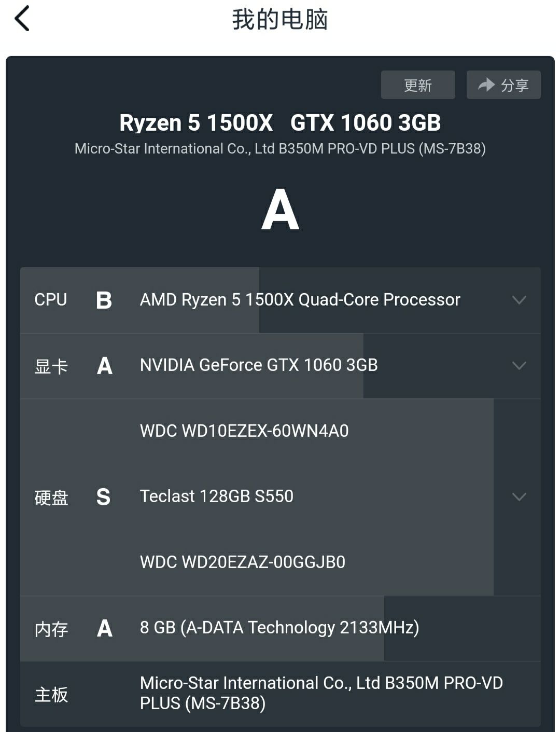Tap the back arrow icon
560x732 pixels.
(22, 19)
